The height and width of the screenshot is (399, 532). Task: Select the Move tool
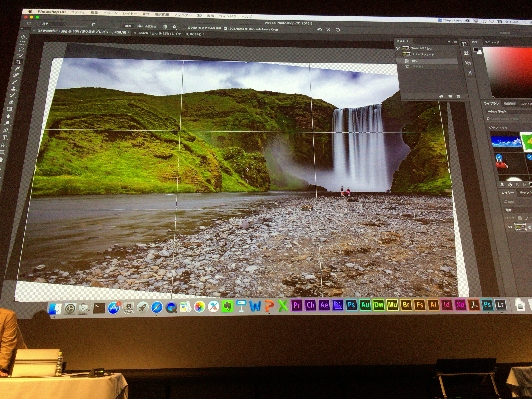click(x=23, y=37)
